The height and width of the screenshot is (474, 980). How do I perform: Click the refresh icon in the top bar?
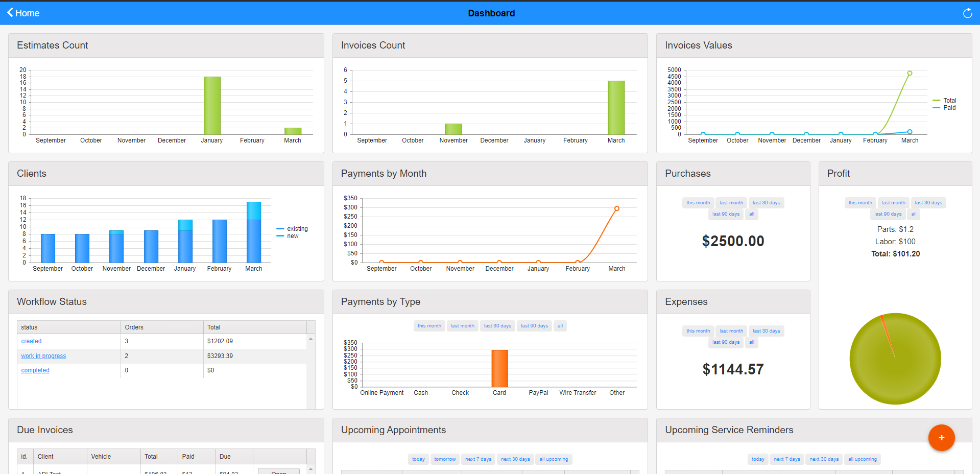(967, 13)
